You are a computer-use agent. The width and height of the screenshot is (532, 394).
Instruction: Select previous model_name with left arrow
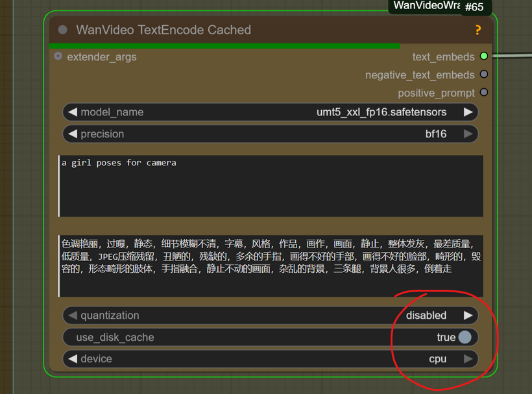pos(72,112)
